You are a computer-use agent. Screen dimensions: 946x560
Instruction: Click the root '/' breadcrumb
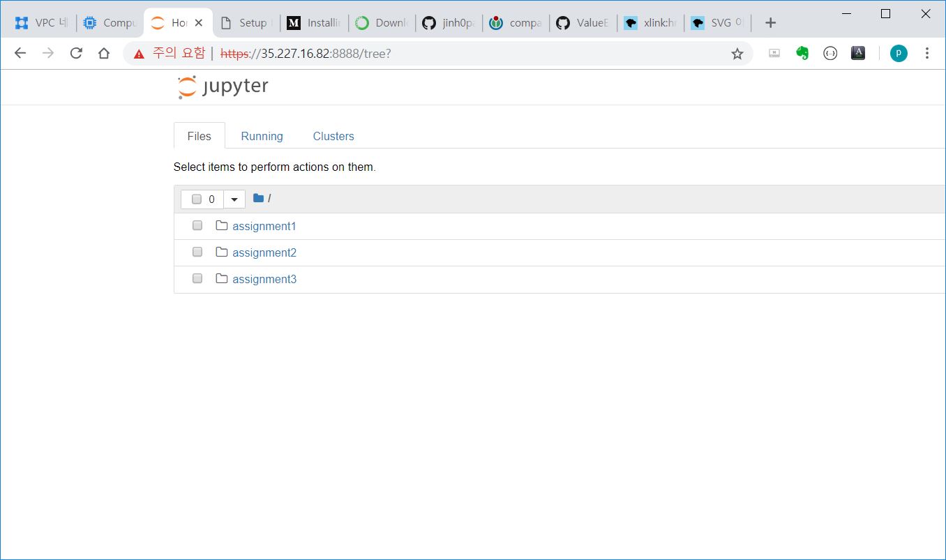[x=269, y=198]
